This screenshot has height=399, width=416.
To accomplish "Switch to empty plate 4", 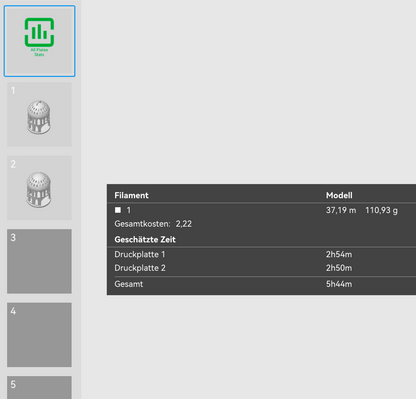I will (x=39, y=335).
